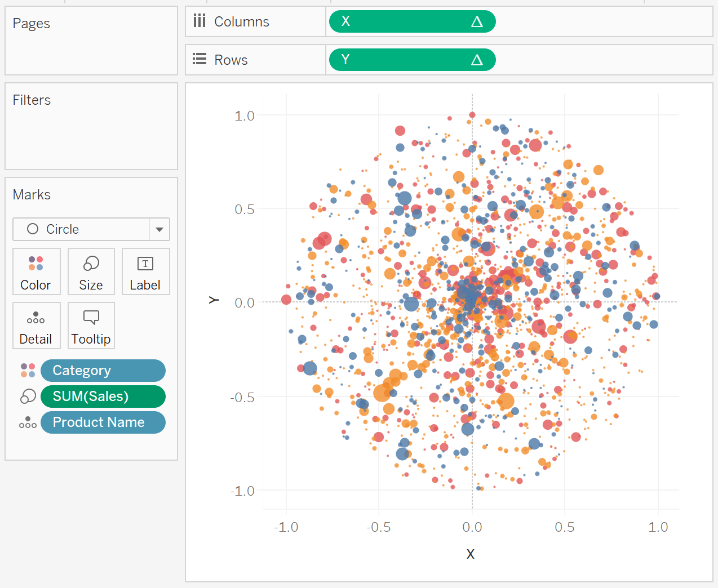The width and height of the screenshot is (718, 588).
Task: Click the Rows shelf icon
Action: [x=198, y=59]
